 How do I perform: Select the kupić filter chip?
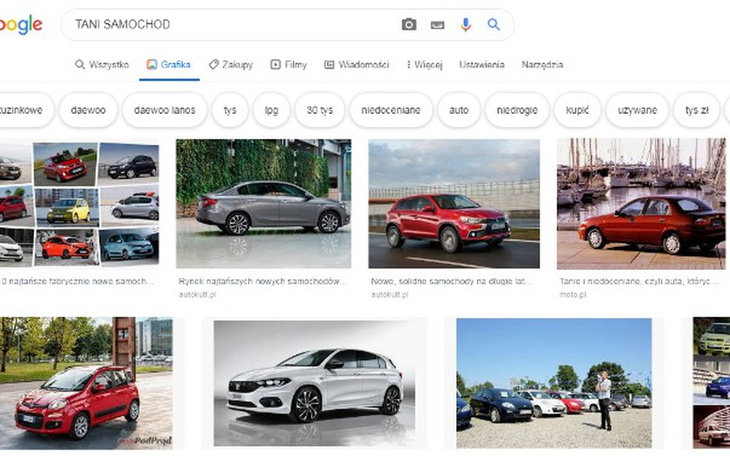click(577, 110)
